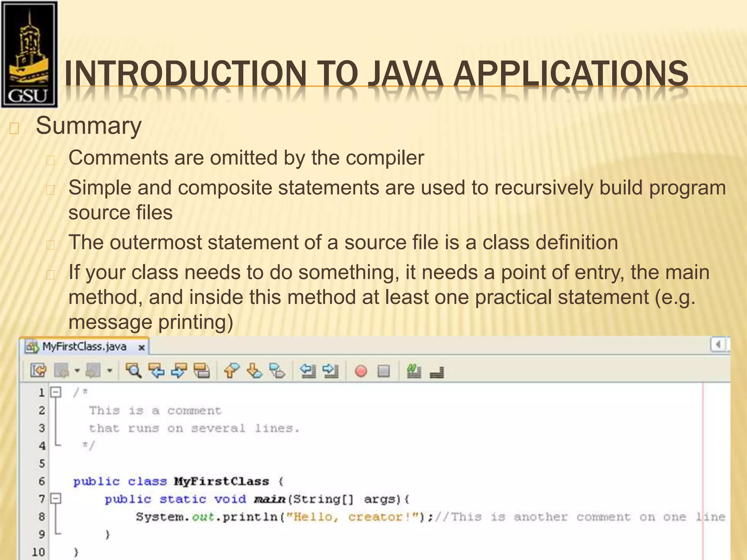Click the 'MyFirstClass' class name in code

tap(221, 481)
